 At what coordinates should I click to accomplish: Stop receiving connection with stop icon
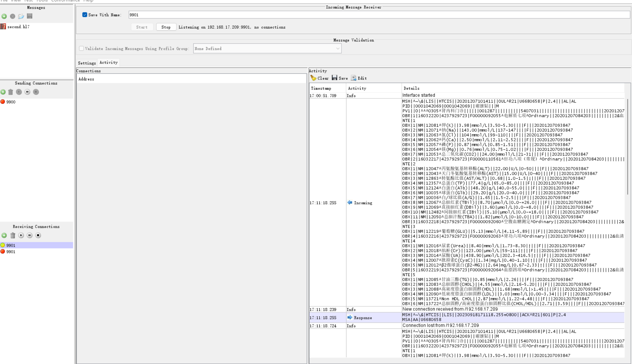coord(38,235)
